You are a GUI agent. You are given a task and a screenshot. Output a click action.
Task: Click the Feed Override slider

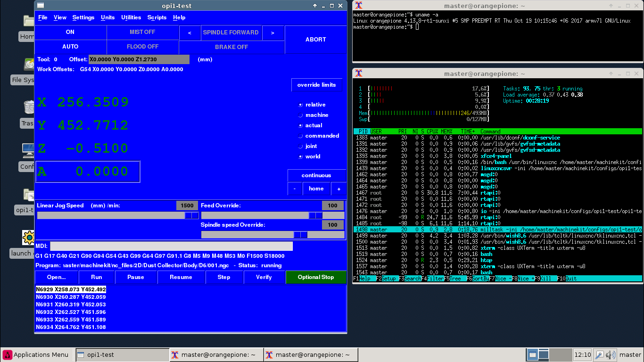272,215
